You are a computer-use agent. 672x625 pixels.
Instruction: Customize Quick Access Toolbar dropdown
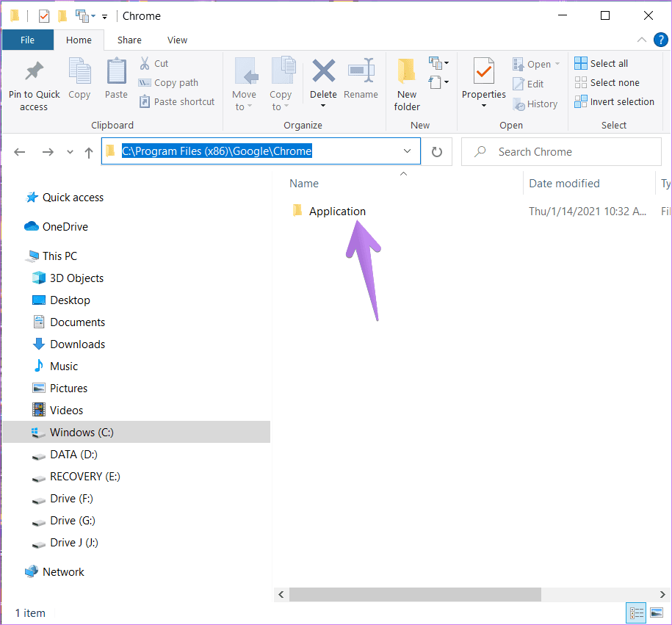104,17
